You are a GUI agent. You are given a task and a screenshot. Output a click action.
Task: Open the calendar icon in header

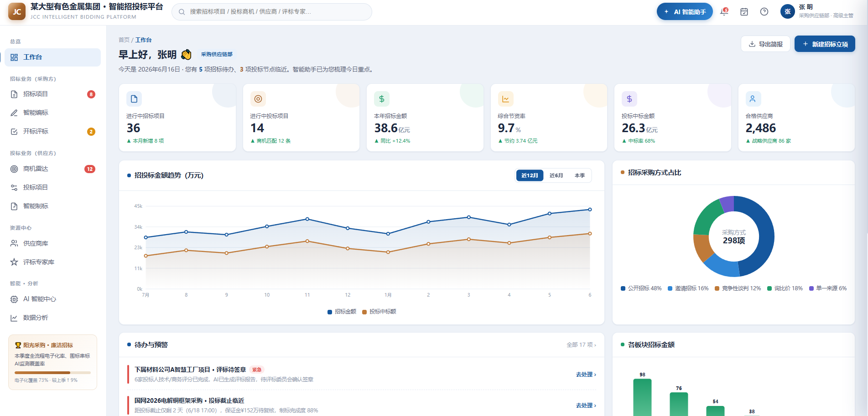tap(744, 12)
